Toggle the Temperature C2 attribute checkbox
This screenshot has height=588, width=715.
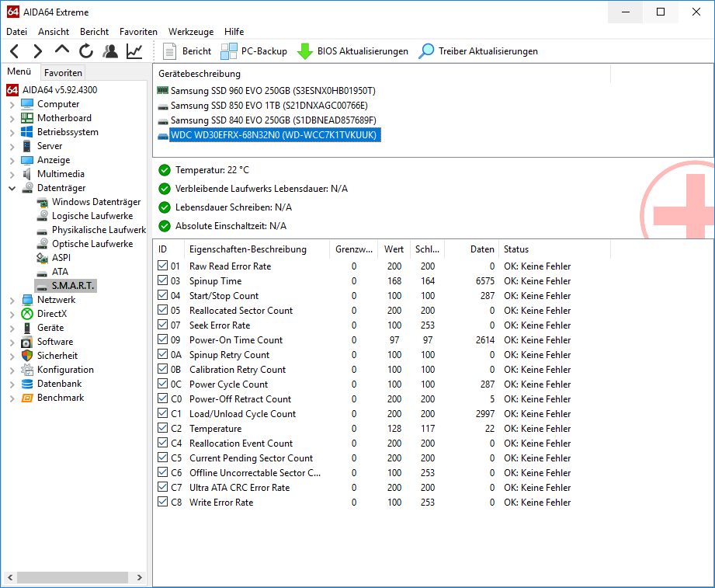click(163, 428)
